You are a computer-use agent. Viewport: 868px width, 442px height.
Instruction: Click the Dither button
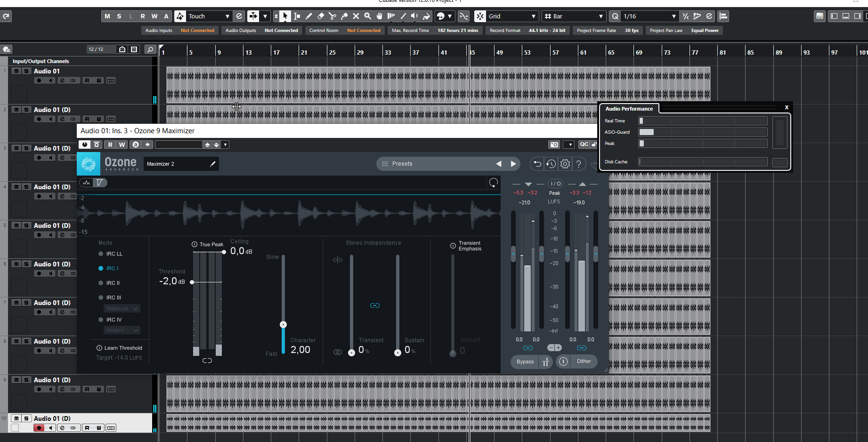(584, 362)
